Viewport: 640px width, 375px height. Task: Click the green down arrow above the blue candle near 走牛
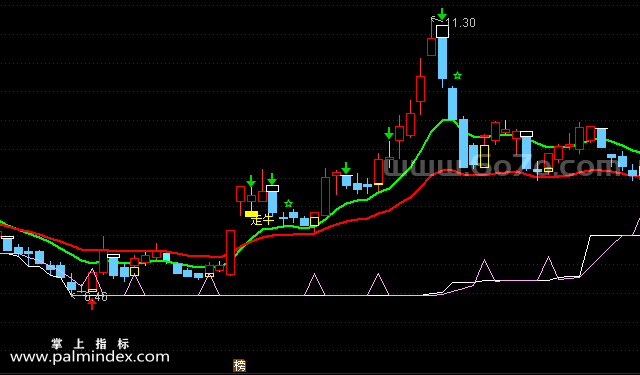tap(272, 179)
